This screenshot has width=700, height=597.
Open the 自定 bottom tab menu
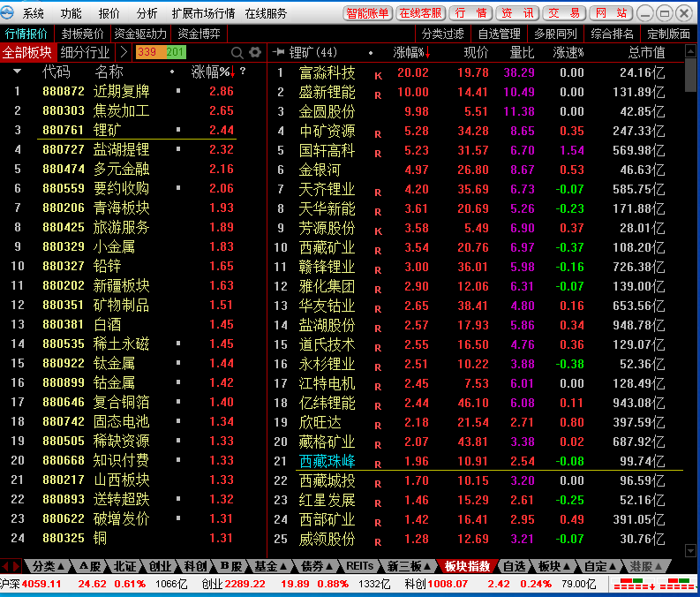[600, 566]
